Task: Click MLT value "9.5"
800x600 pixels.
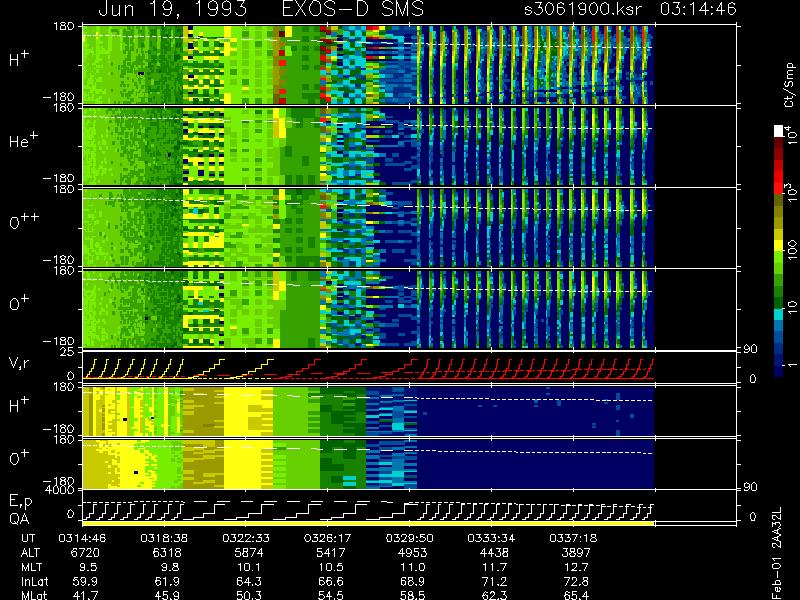Action: [89, 567]
